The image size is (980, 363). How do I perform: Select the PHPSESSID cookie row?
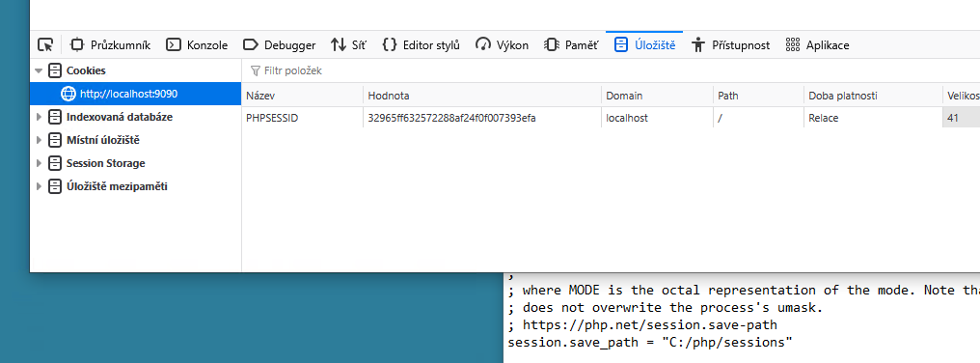[611, 118]
